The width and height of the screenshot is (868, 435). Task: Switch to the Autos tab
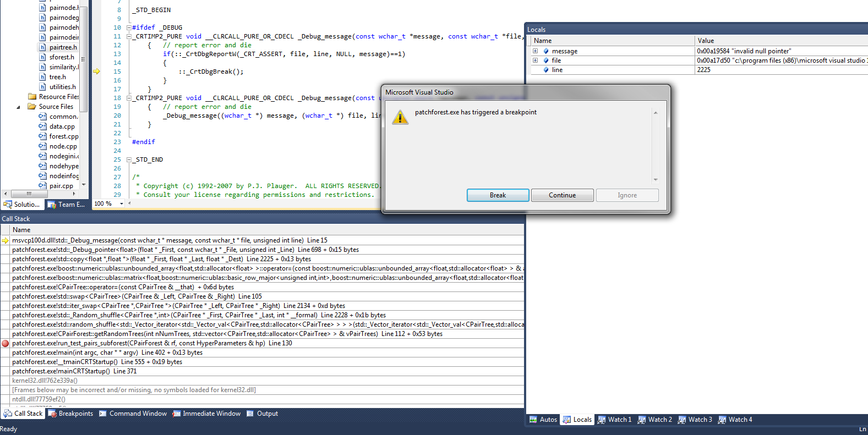point(543,420)
